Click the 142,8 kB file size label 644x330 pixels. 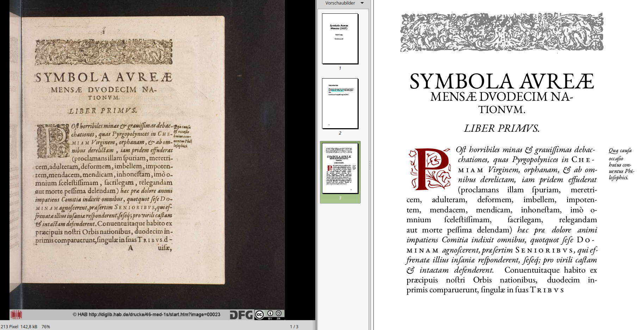click(x=29, y=326)
